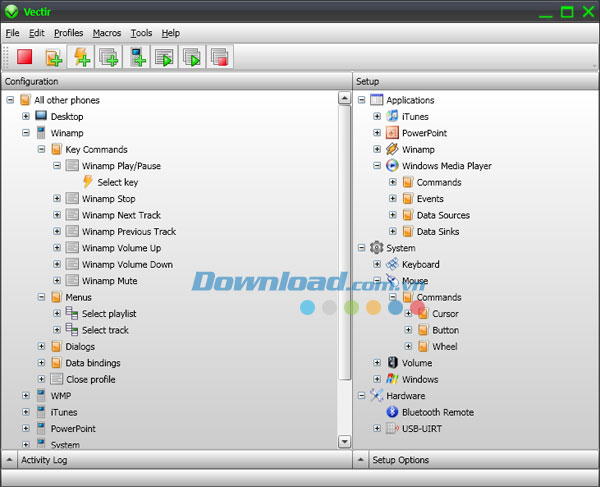Expand the USB-UIRT hardware node
This screenshot has height=487, width=600.
pos(377,428)
